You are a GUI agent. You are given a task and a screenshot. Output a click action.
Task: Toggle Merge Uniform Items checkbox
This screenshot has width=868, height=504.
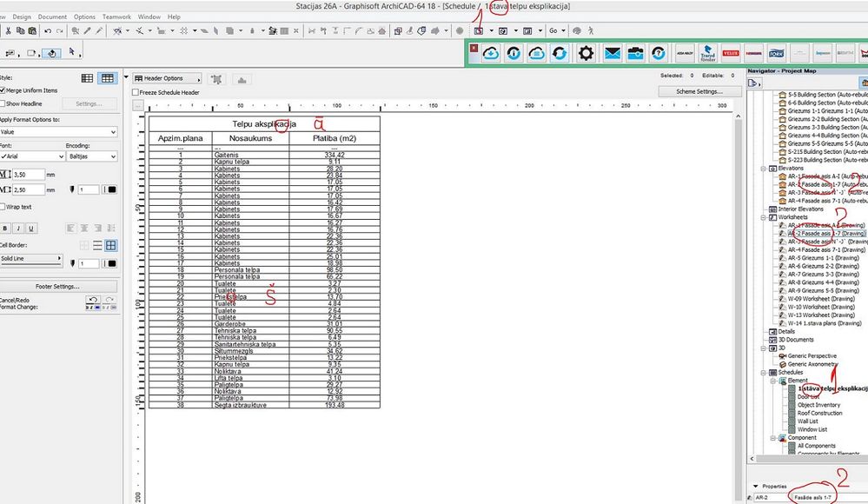[x=3, y=90]
